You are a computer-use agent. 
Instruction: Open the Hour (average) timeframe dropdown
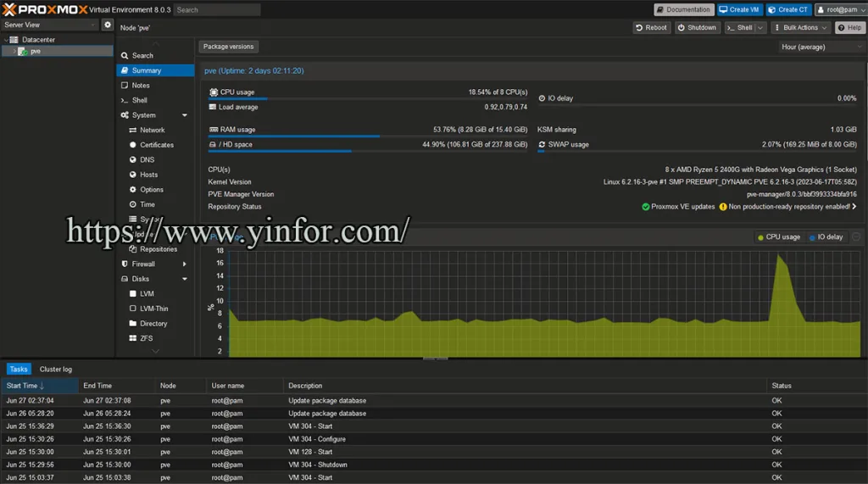pos(819,47)
